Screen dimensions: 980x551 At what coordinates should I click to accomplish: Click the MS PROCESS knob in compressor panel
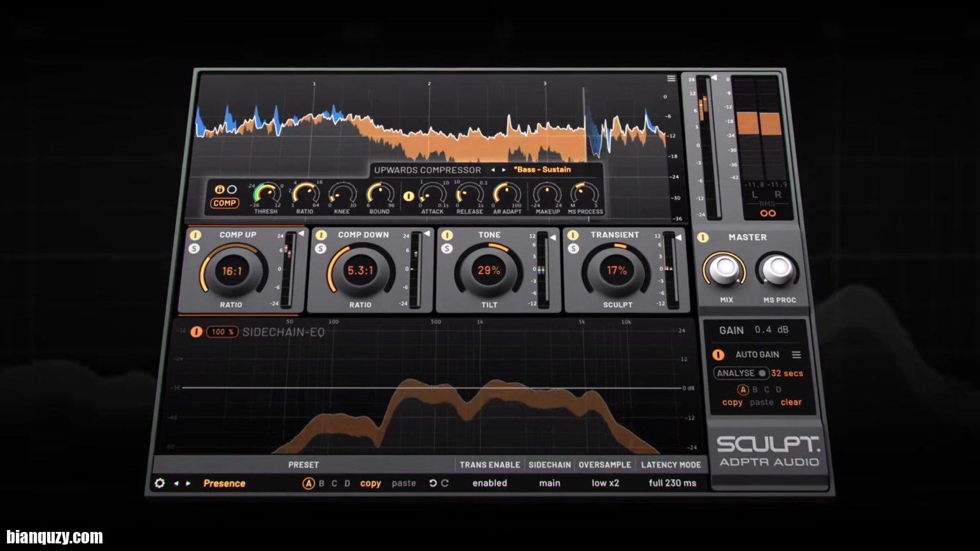coord(584,193)
